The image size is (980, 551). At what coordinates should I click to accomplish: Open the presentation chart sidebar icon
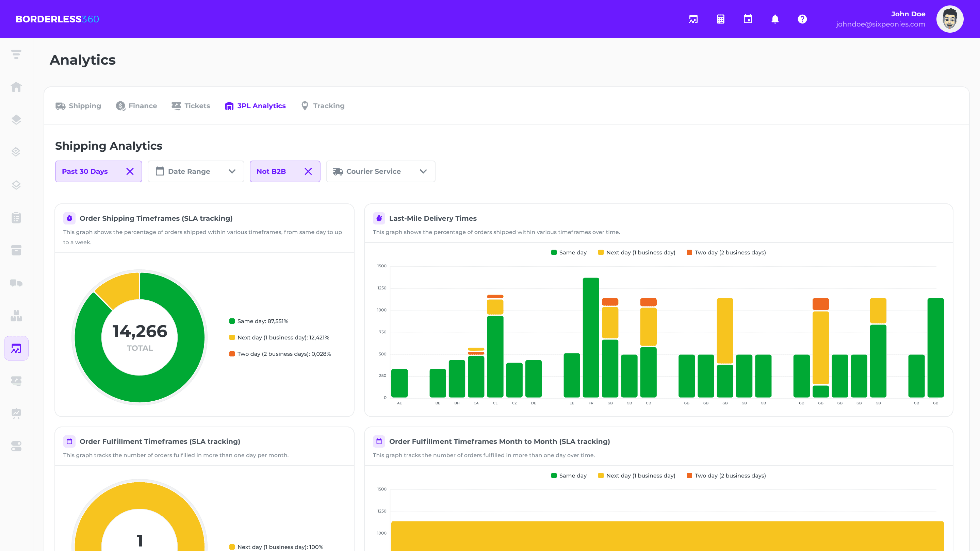pyautogui.click(x=16, y=413)
